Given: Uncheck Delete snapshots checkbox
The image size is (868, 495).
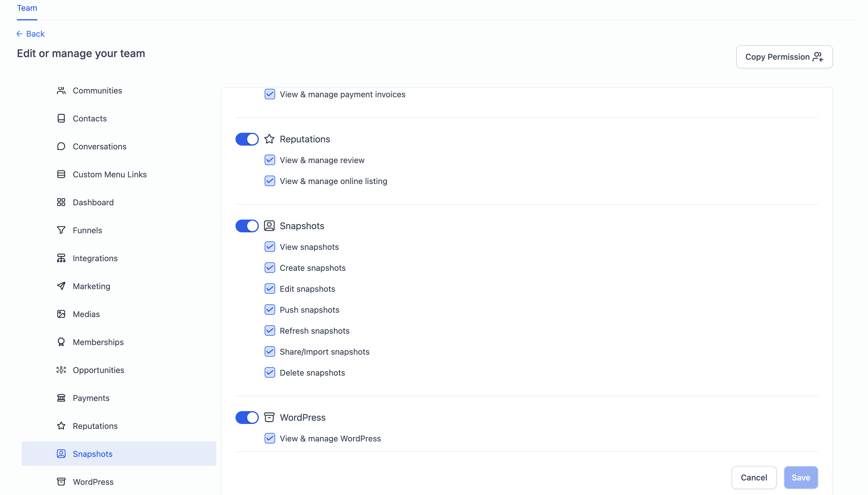Looking at the screenshot, I should pos(270,373).
